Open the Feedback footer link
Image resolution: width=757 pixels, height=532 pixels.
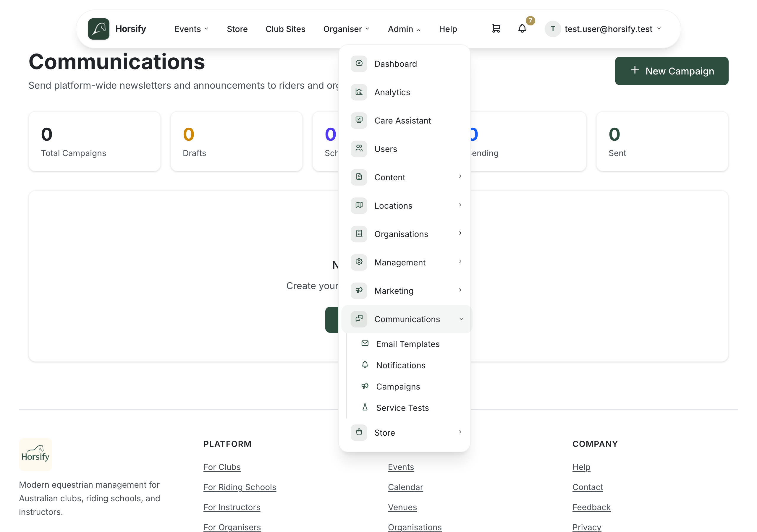591,507
